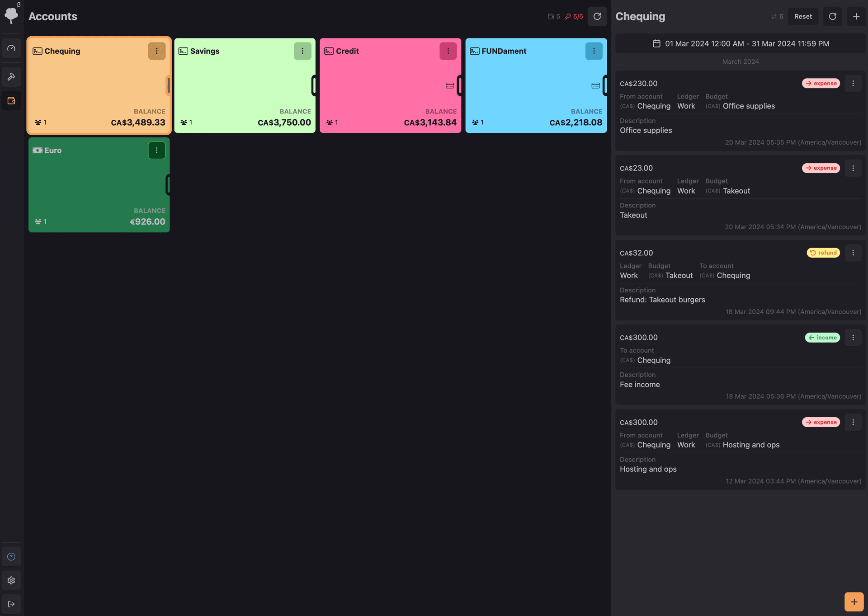Open the March 2024 date range picker
The image size is (868, 616).
(x=741, y=43)
